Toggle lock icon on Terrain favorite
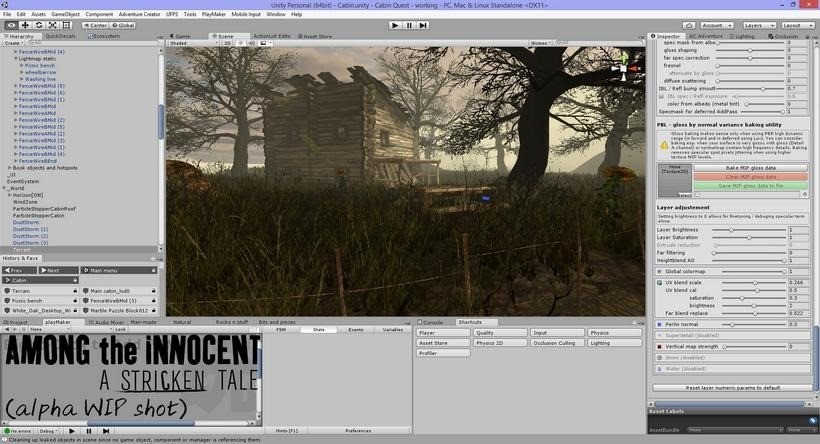The width and height of the screenshot is (820, 444). pyautogui.click(x=75, y=291)
